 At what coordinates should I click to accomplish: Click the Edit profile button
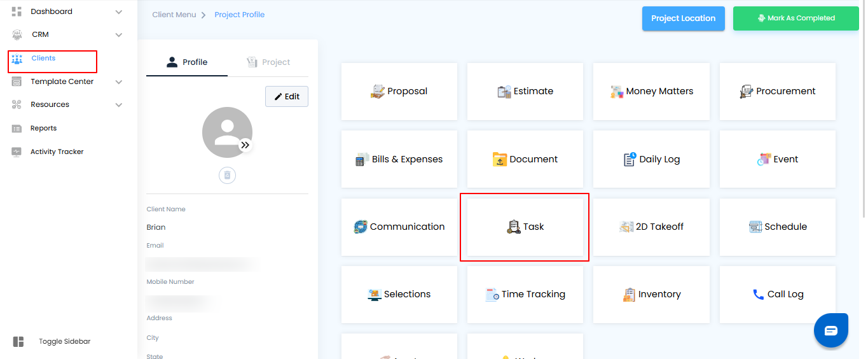pos(287,97)
